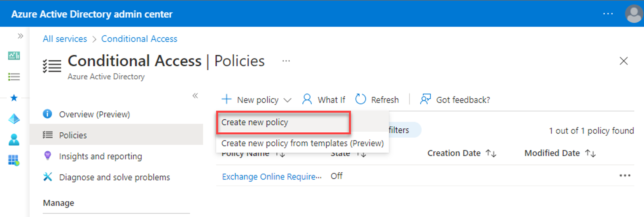Screen dimensions: 644x217
Task: Click the All services breadcrumb link
Action: point(65,39)
